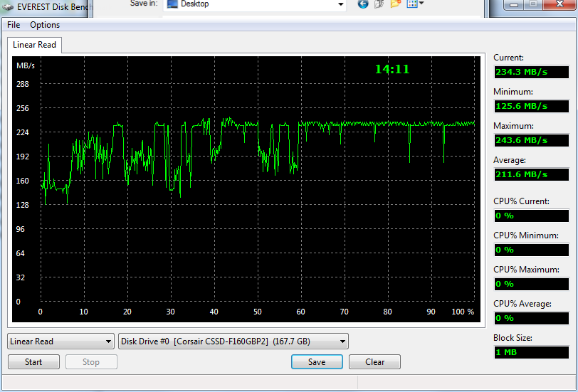
Task: Click the Start button
Action: coord(33,362)
